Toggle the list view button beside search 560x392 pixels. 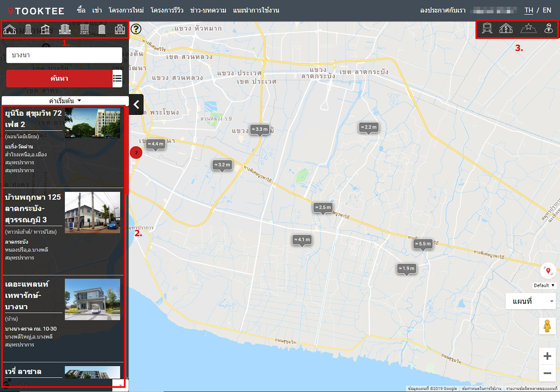(x=118, y=78)
